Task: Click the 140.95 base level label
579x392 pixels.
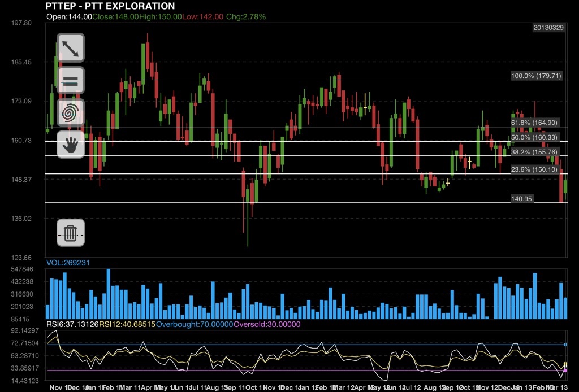Action: [521, 199]
